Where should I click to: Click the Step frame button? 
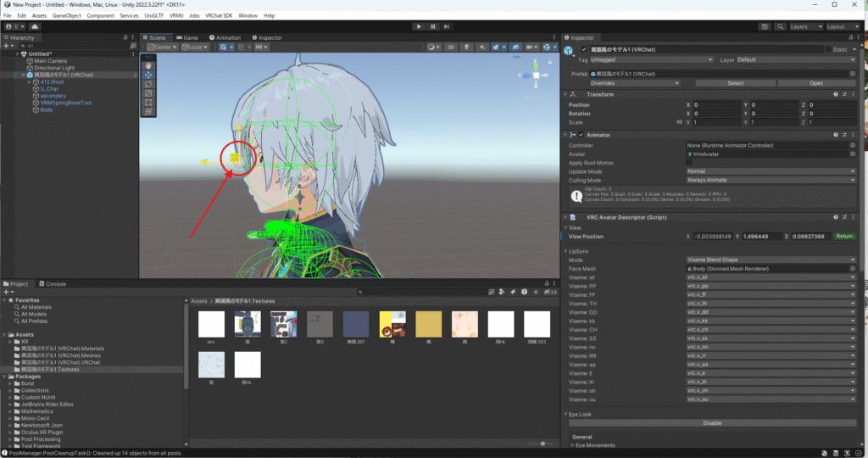(x=447, y=26)
